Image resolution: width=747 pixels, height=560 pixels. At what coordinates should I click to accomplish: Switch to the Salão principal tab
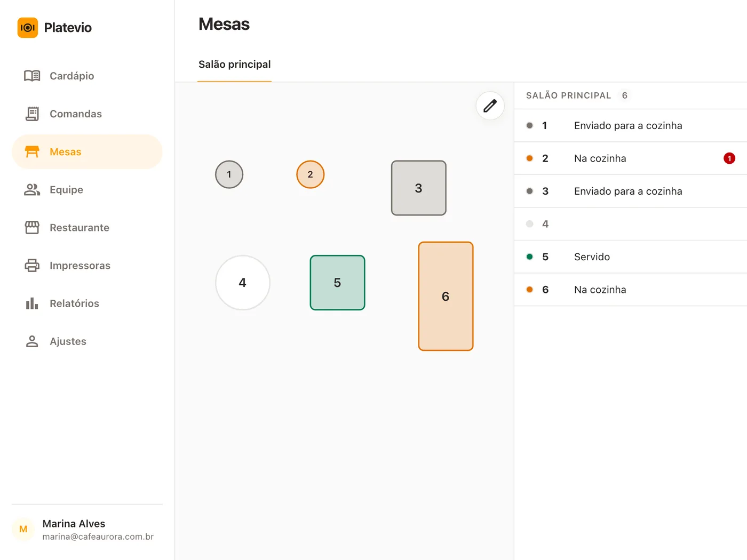pos(235,65)
